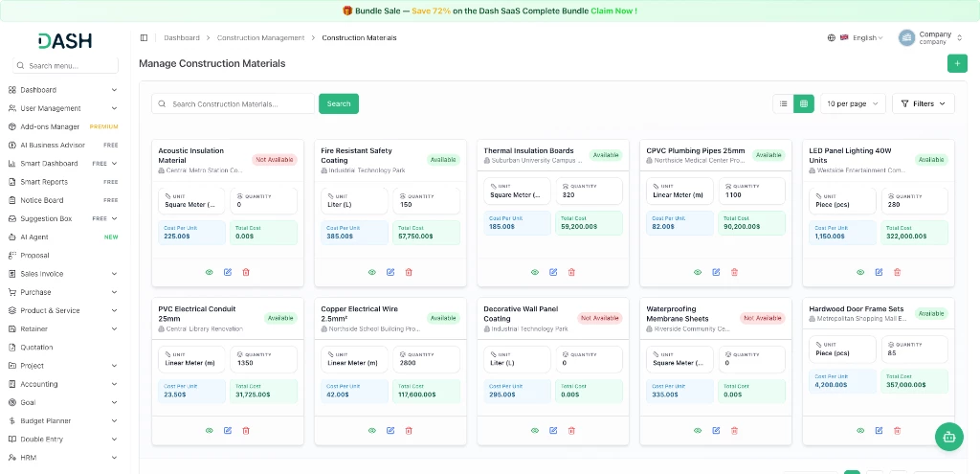Open the Filters dropdown
980x474 pixels.
tap(924, 103)
